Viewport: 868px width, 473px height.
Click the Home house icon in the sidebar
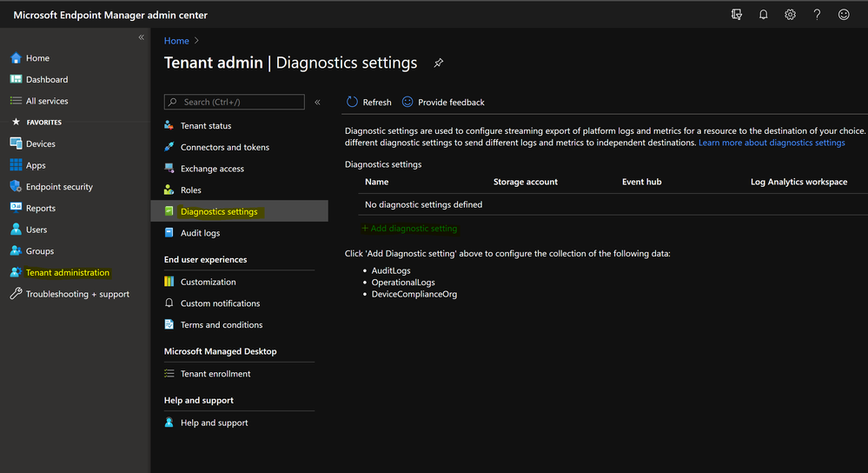click(x=16, y=57)
